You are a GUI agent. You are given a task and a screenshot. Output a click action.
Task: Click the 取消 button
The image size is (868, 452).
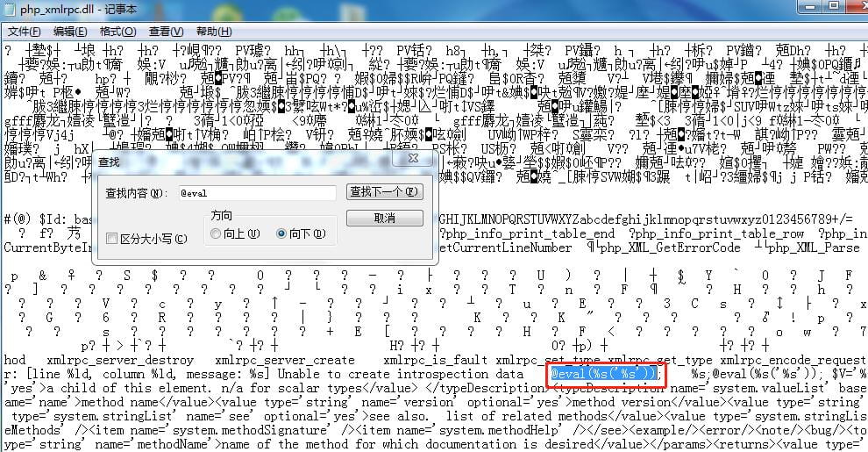[x=385, y=218]
